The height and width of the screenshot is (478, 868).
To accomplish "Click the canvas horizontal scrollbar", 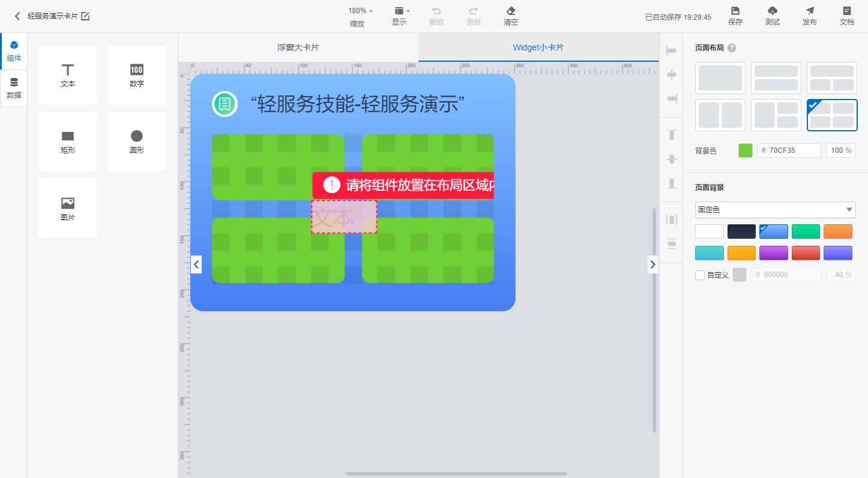I will (456, 474).
